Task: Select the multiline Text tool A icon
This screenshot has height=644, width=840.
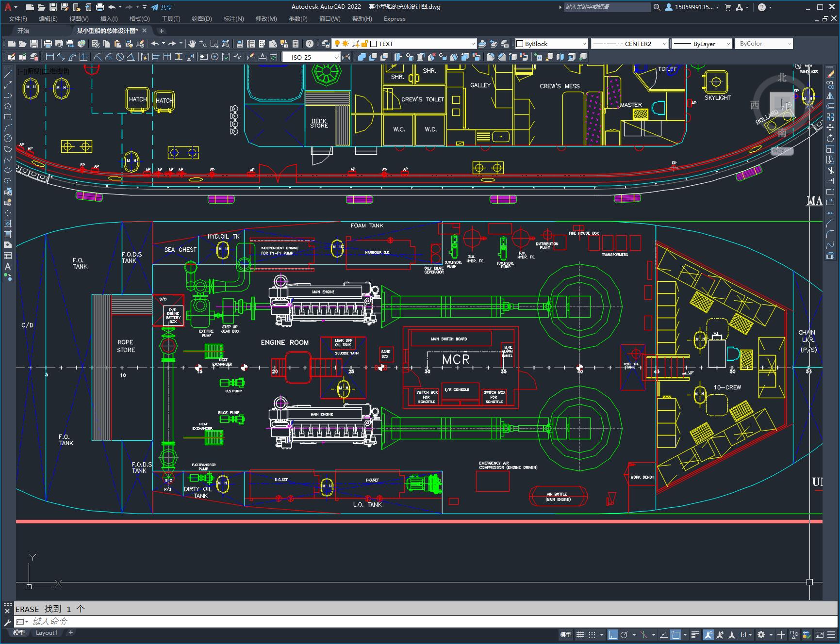Action: [x=8, y=266]
